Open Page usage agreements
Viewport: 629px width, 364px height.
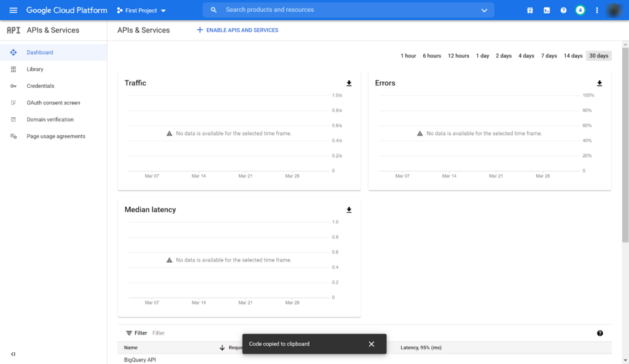tap(53, 137)
